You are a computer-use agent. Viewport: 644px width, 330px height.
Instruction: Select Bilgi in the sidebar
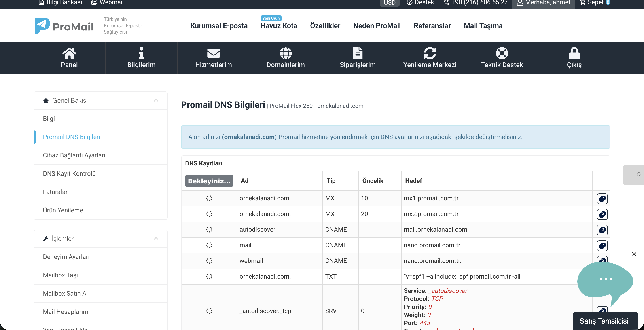tap(100, 119)
